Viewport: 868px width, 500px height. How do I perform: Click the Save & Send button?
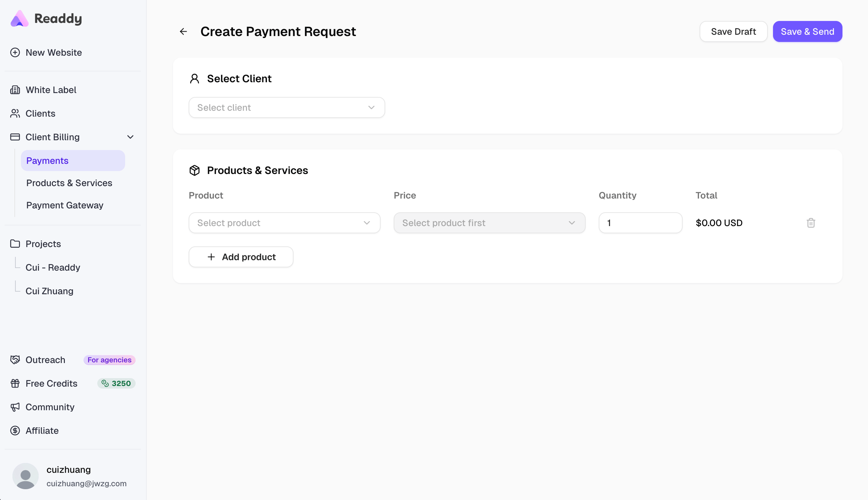807,31
